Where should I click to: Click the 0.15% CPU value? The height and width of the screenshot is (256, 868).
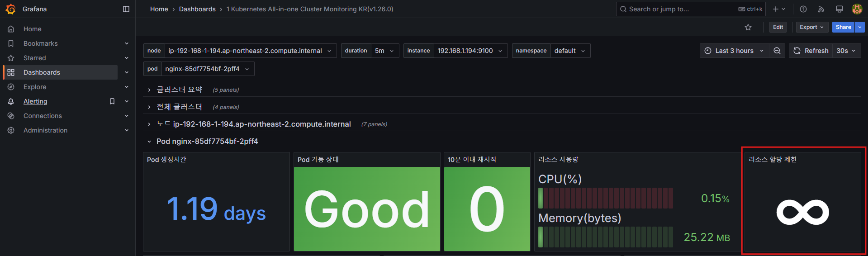[x=715, y=199]
